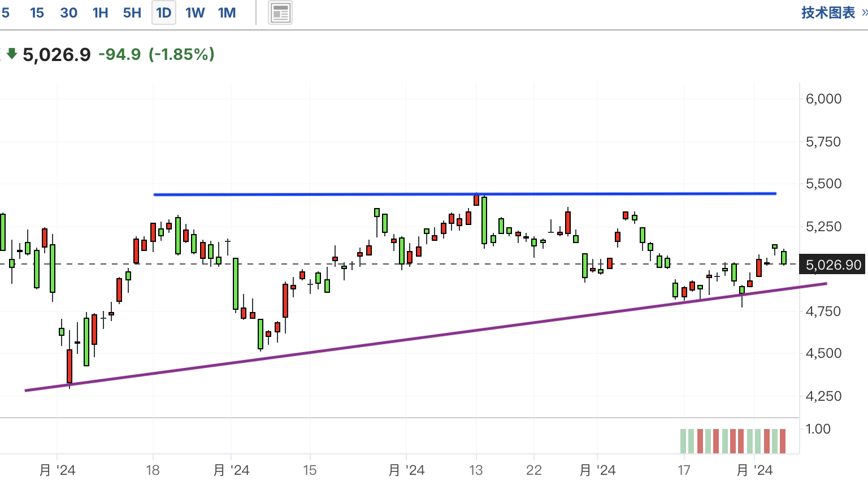Click the date label 22 on time axis

(x=533, y=470)
